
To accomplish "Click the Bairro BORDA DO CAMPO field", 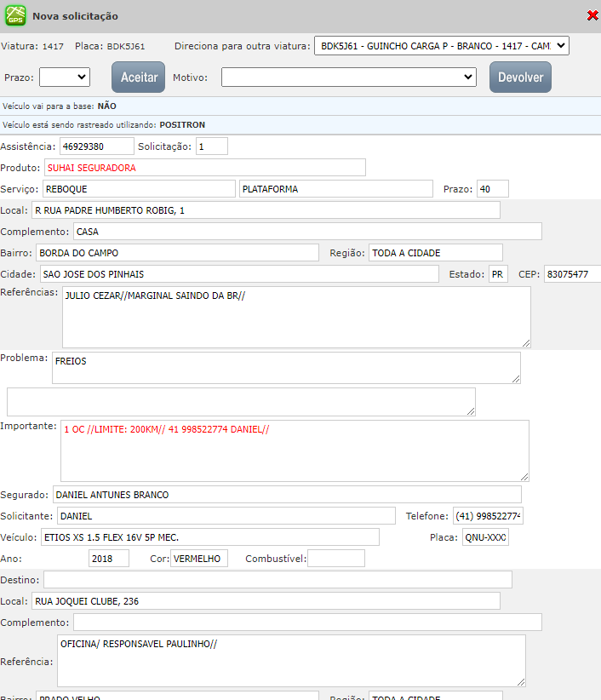I will click(177, 253).
